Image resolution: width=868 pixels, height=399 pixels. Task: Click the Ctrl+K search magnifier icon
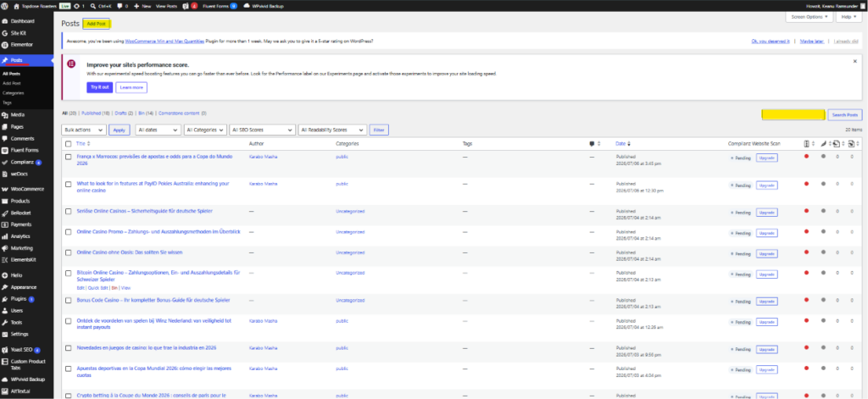coord(93,6)
